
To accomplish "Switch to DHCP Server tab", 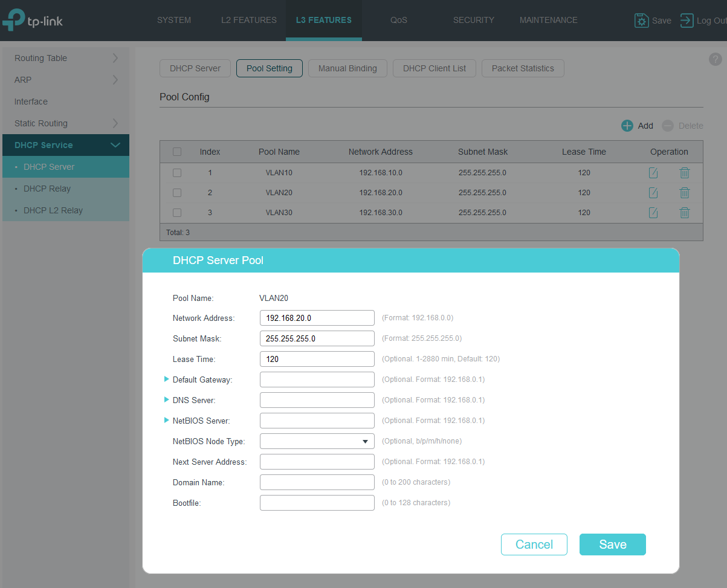I will point(195,68).
